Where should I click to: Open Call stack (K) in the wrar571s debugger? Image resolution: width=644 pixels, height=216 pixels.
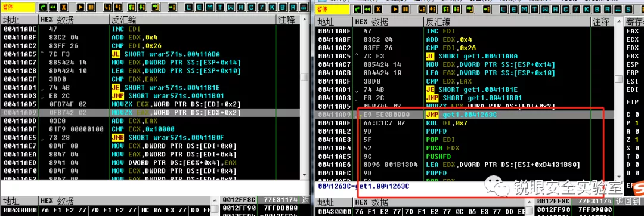(272, 7)
